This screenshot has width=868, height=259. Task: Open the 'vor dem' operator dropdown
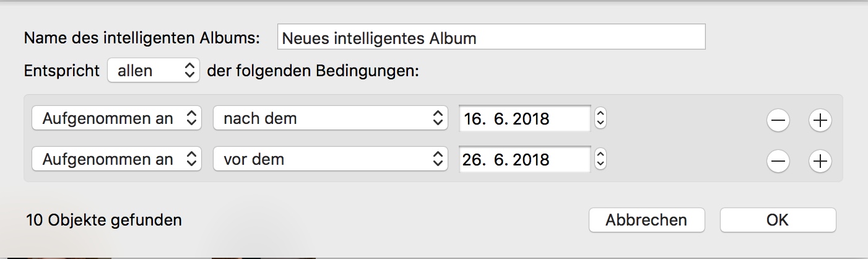[x=330, y=159]
